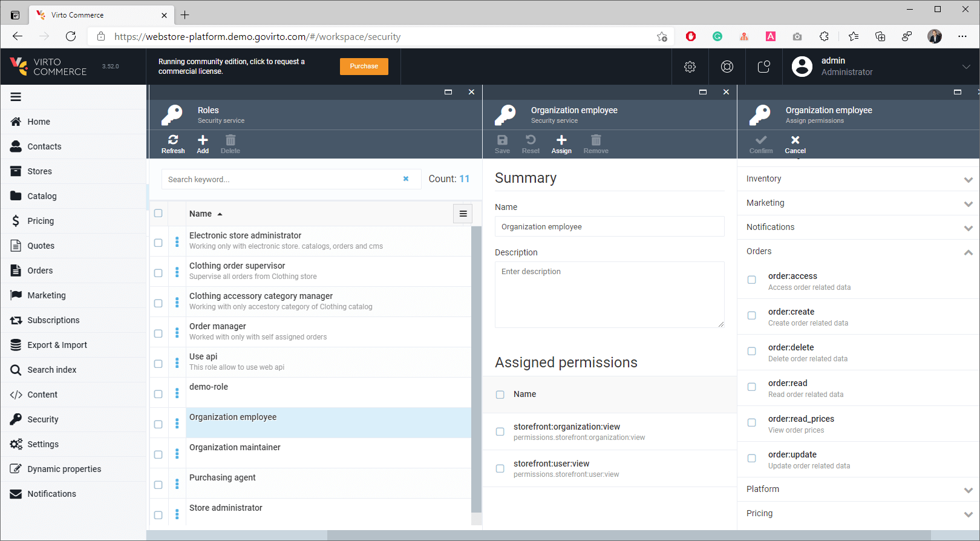
Task: Clear the search keyword field
Action: (406, 179)
